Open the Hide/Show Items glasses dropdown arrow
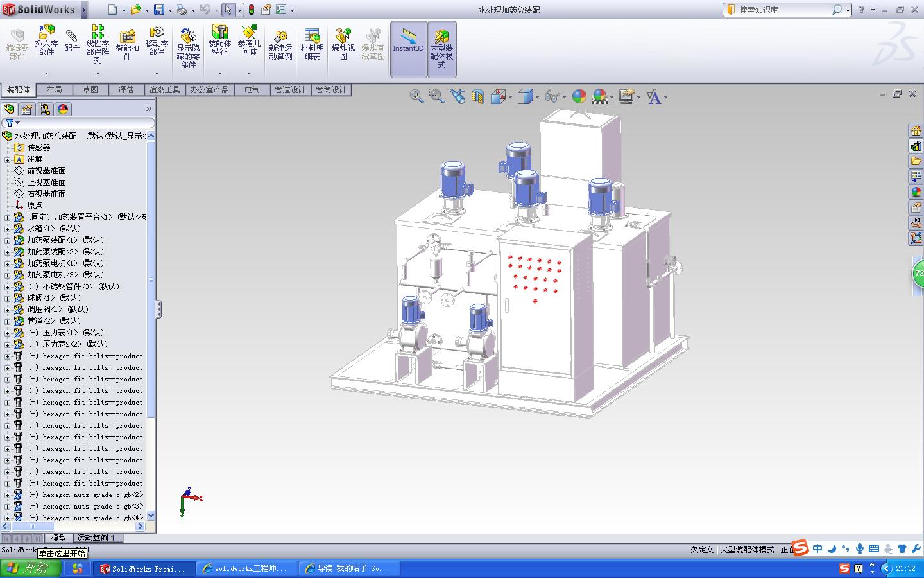 point(564,97)
